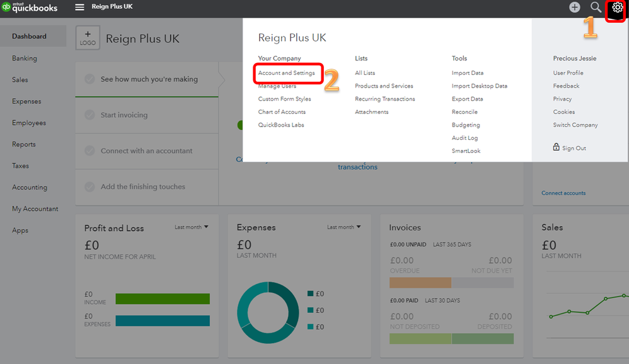Go to Taxes in sidebar

pyautogui.click(x=20, y=166)
